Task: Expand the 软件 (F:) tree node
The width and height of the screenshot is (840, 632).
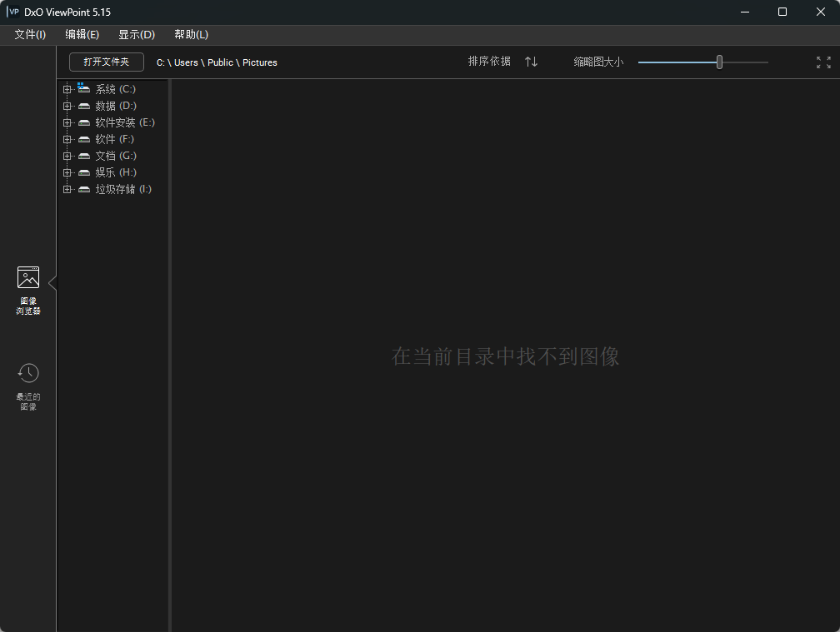Action: pyautogui.click(x=67, y=139)
